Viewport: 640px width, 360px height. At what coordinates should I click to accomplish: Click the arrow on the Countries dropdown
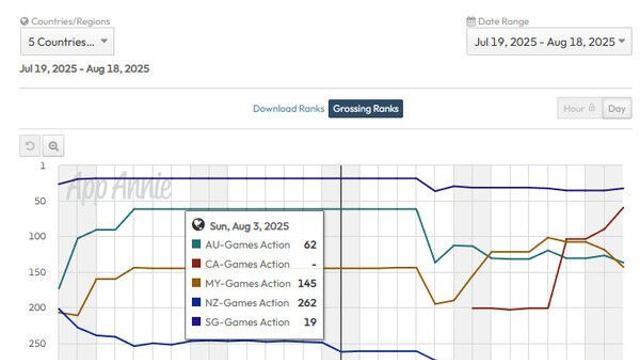pyautogui.click(x=104, y=41)
